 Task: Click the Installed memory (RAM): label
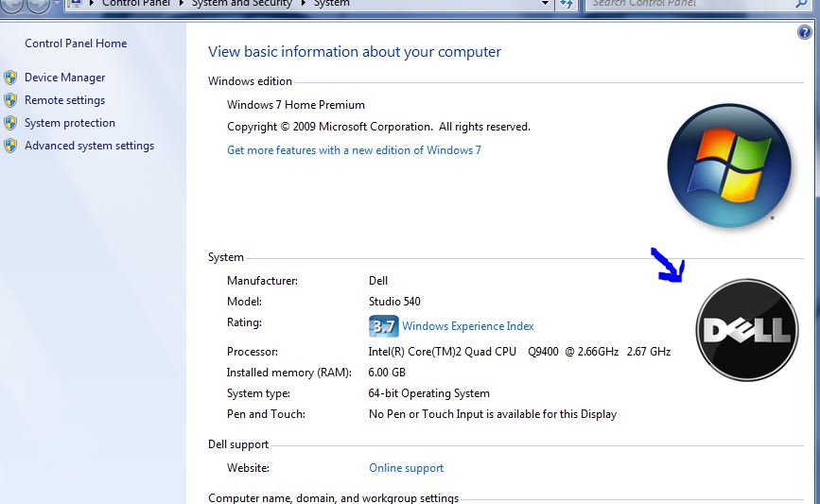click(x=289, y=373)
